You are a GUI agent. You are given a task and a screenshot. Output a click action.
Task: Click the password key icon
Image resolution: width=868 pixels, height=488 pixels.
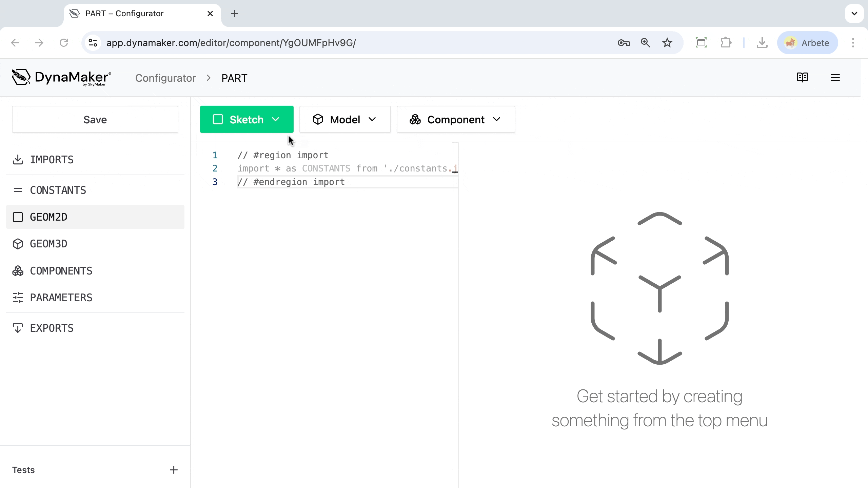[x=624, y=43]
